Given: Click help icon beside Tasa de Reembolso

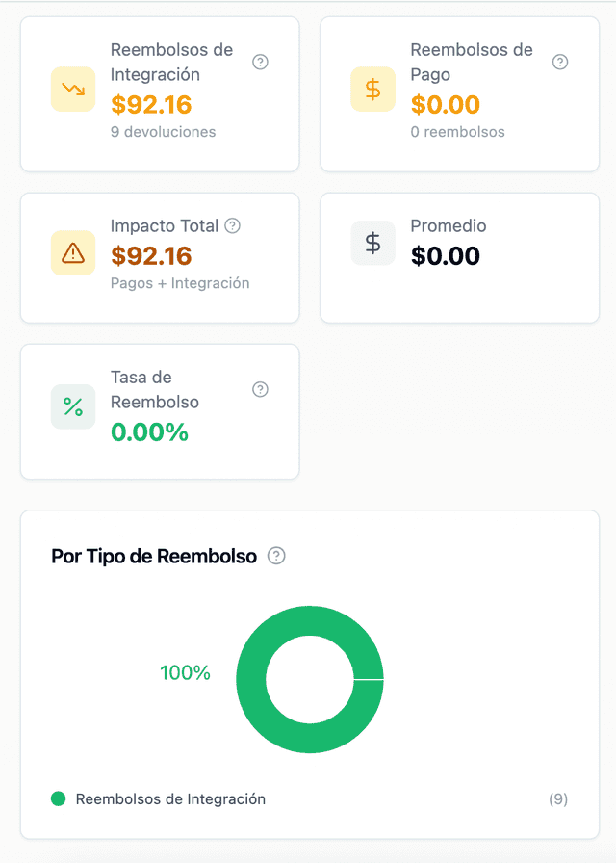Looking at the screenshot, I should 260,390.
